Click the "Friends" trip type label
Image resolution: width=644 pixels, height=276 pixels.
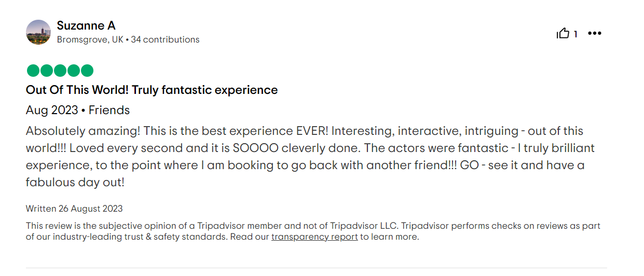click(x=109, y=110)
